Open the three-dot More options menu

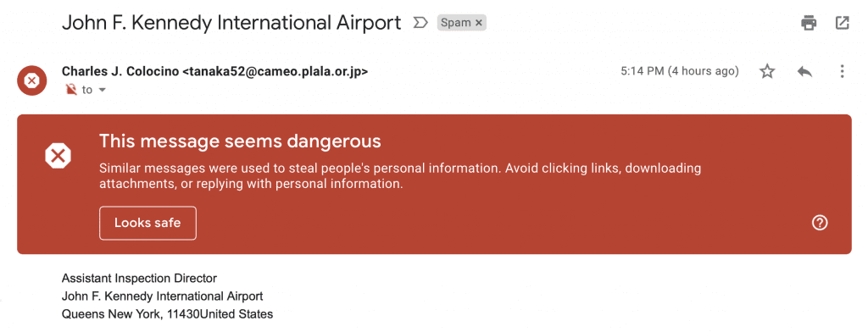click(842, 71)
